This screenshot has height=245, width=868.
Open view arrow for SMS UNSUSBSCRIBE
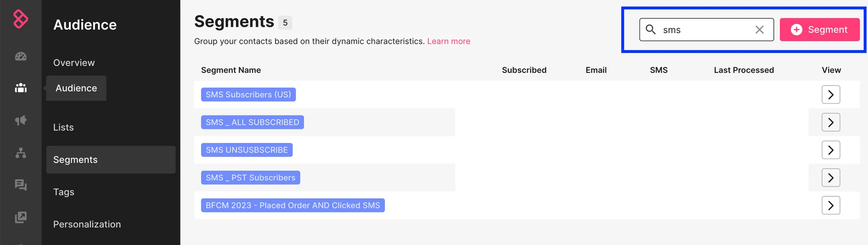click(831, 150)
